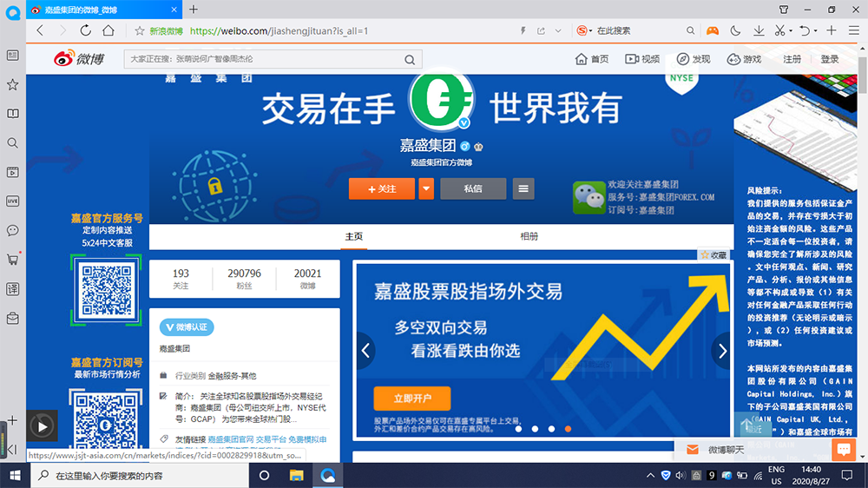Click the 登录 link
Image resolution: width=868 pixels, height=488 pixels.
[x=829, y=59]
